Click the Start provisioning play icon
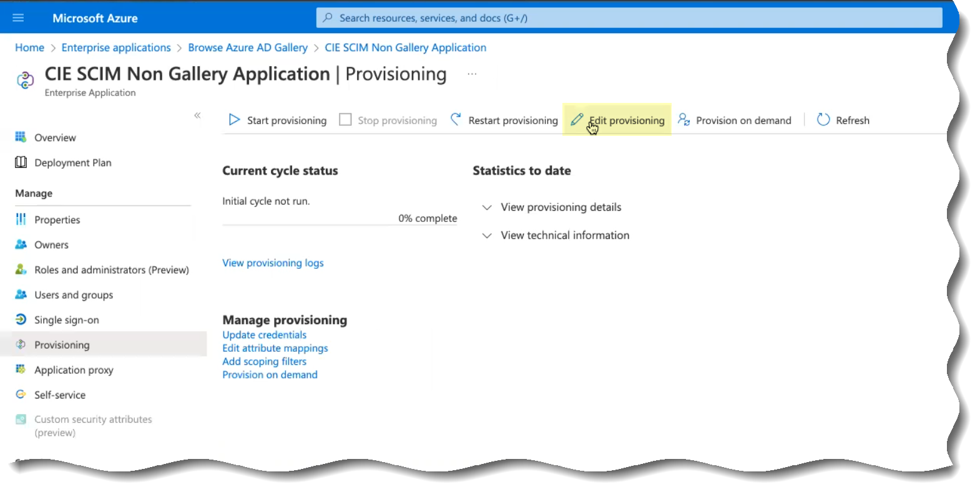 234,120
